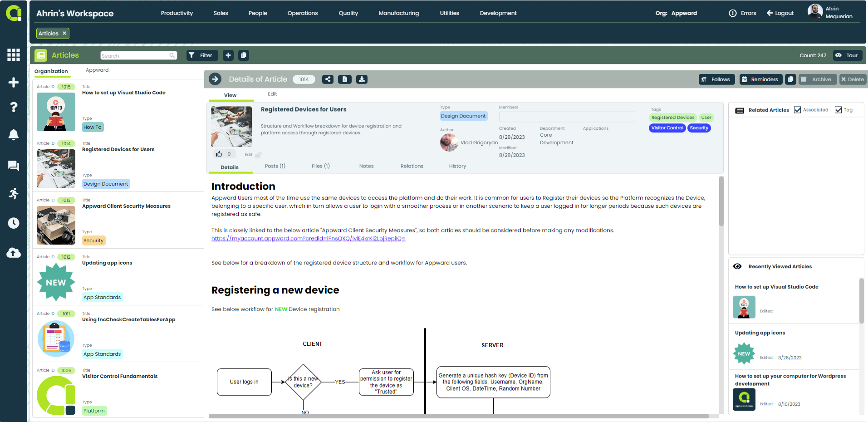Screen dimensions: 868x422
Task: Open the myaccount.appward.com hyperlink
Action: pyautogui.click(x=309, y=239)
